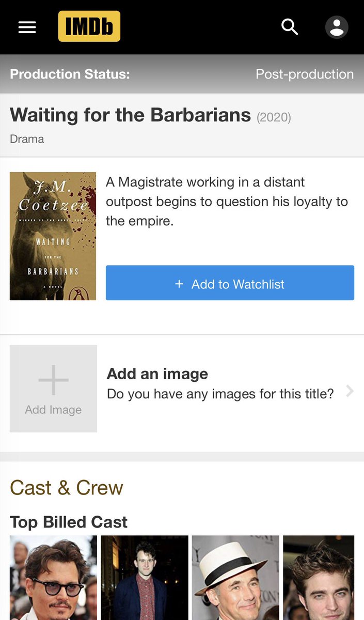Screen dimensions: 364x620
Task: Select the 'Add an image' heading
Action: [157, 374]
